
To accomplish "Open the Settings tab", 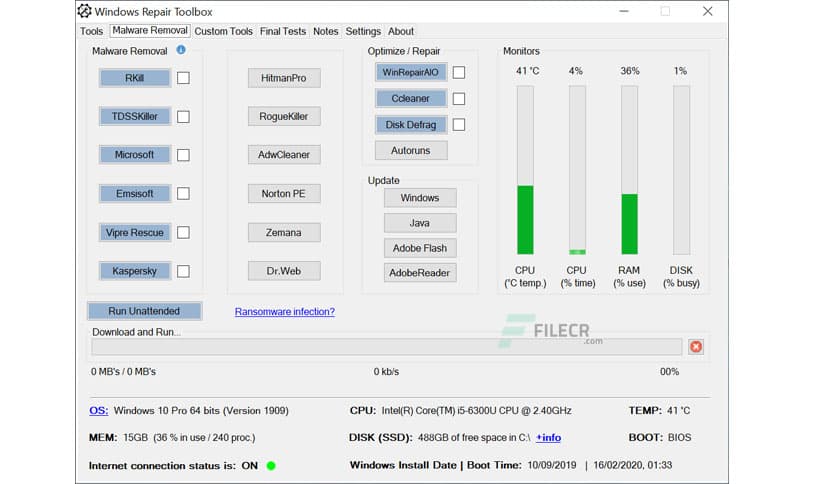I will (363, 31).
